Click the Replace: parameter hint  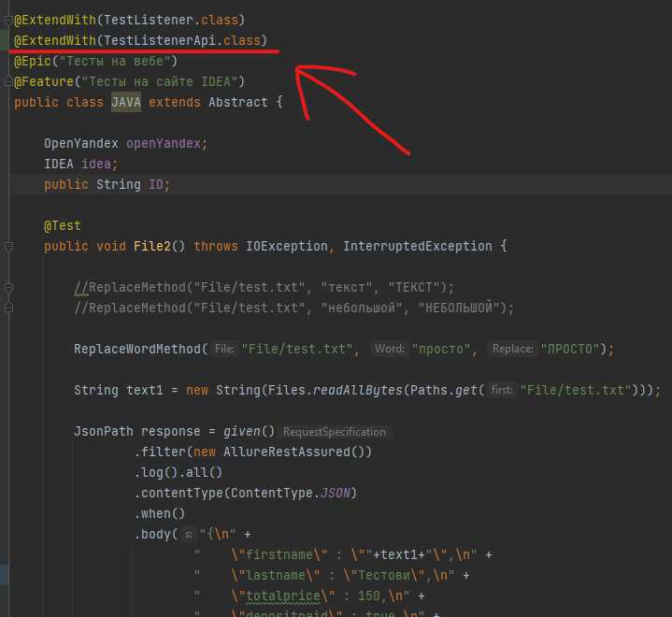pyautogui.click(x=512, y=349)
